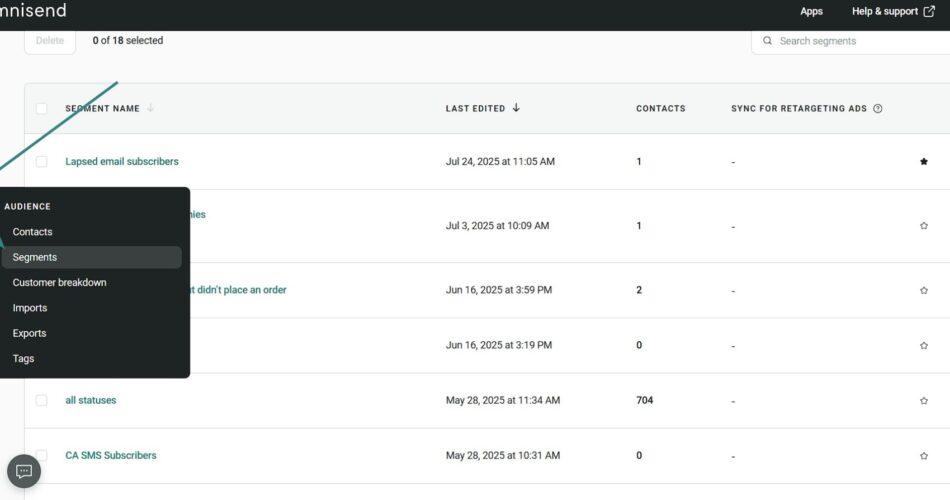Check the select all segments checkbox
950x500 pixels.
click(x=42, y=109)
